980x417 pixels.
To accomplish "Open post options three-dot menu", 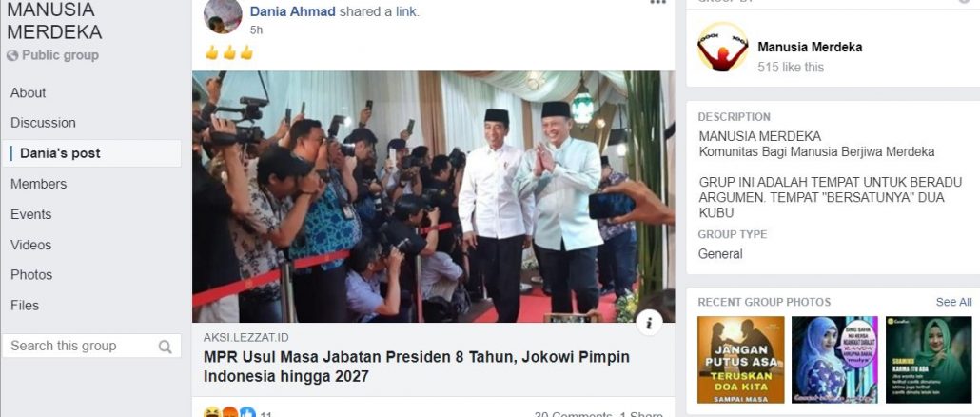I will pyautogui.click(x=657, y=3).
